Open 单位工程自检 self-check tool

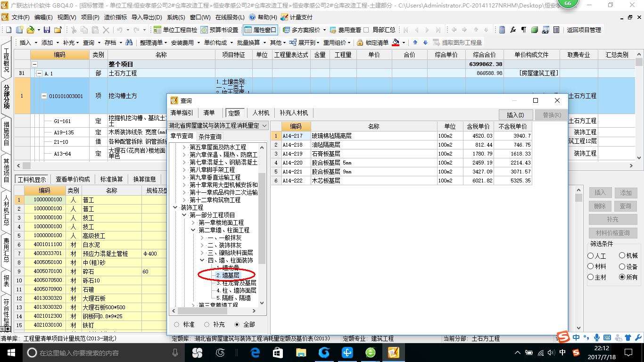click(175, 30)
